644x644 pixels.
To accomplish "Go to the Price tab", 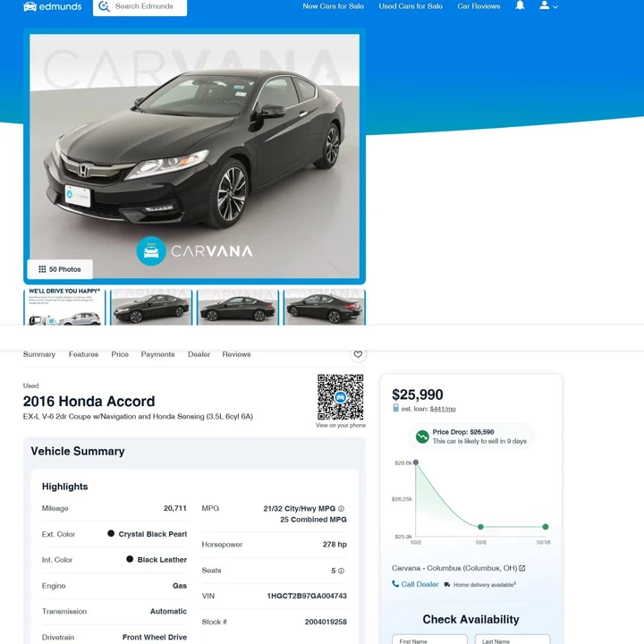I will click(x=120, y=354).
